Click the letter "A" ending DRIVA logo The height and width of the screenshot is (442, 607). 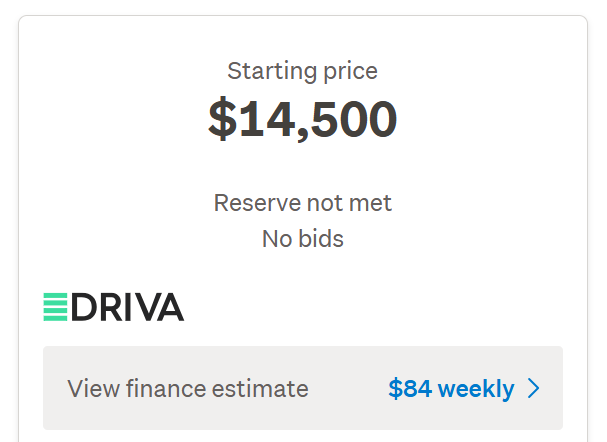(x=170, y=306)
